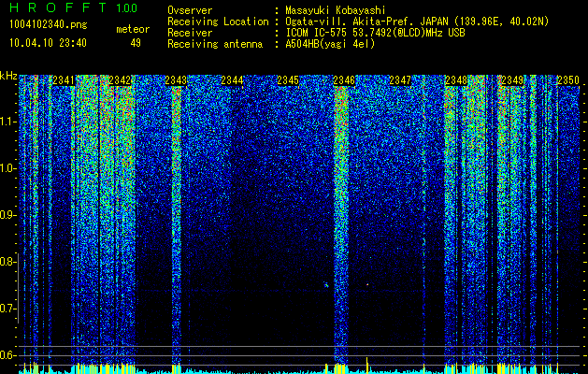Click the 0.8 kHz axis label

[x=8, y=262]
